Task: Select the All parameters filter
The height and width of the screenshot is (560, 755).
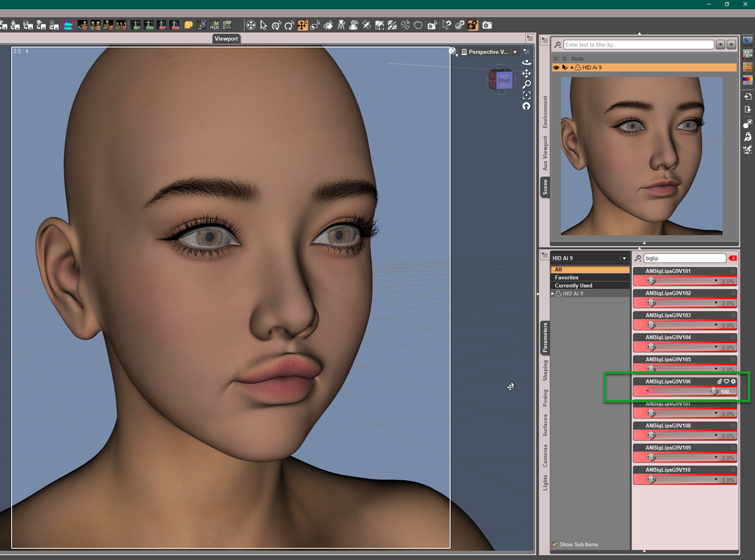Action: pos(590,270)
